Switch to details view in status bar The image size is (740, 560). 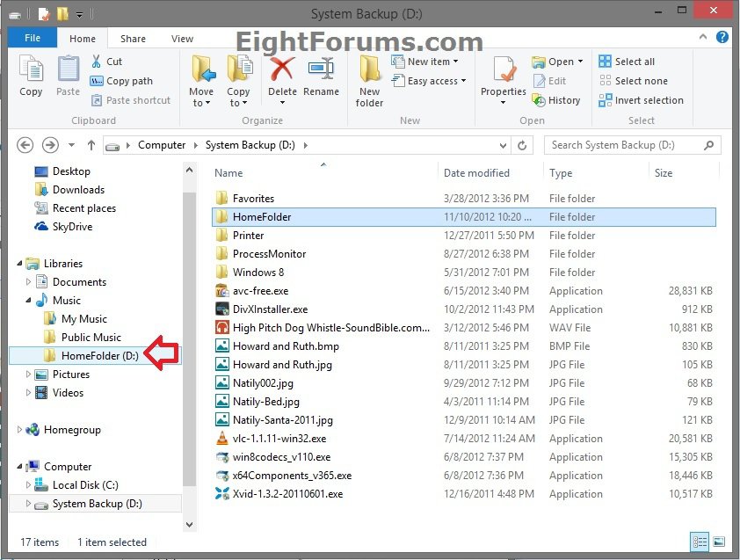point(700,542)
